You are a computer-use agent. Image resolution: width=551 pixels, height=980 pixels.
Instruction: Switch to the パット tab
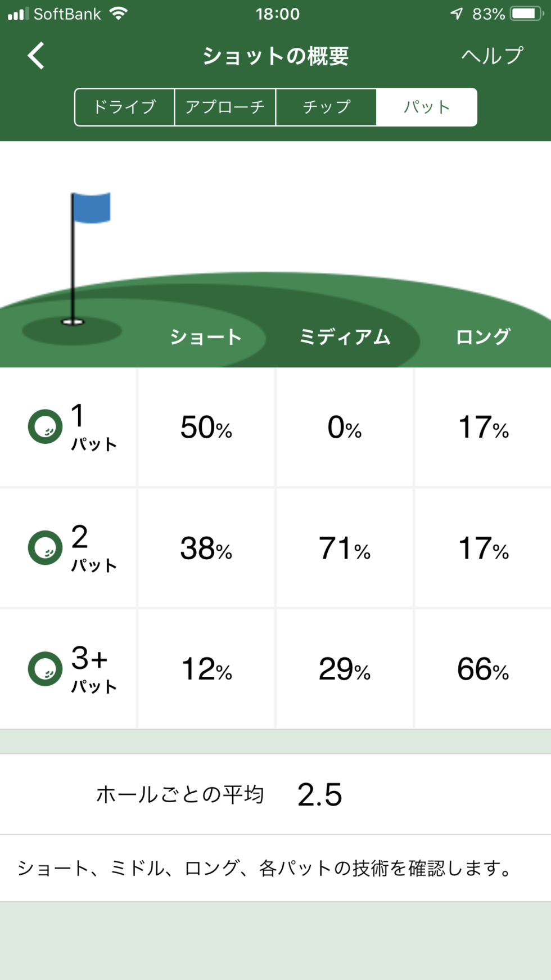(426, 106)
